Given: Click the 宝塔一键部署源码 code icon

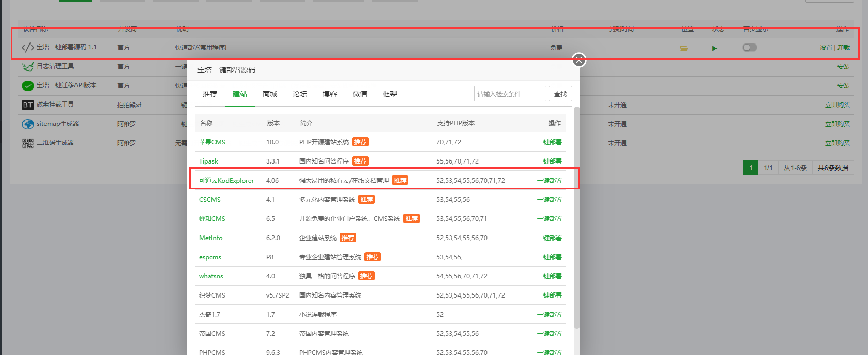Looking at the screenshot, I should coord(28,48).
